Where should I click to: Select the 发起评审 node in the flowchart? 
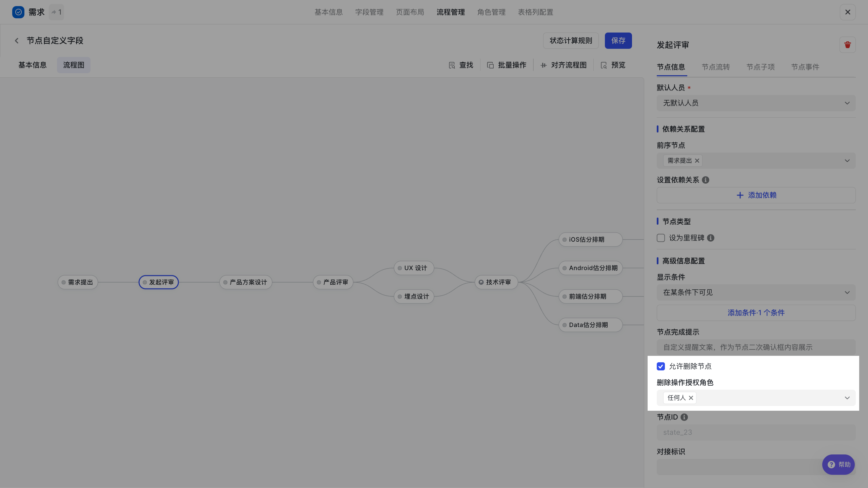[159, 282]
